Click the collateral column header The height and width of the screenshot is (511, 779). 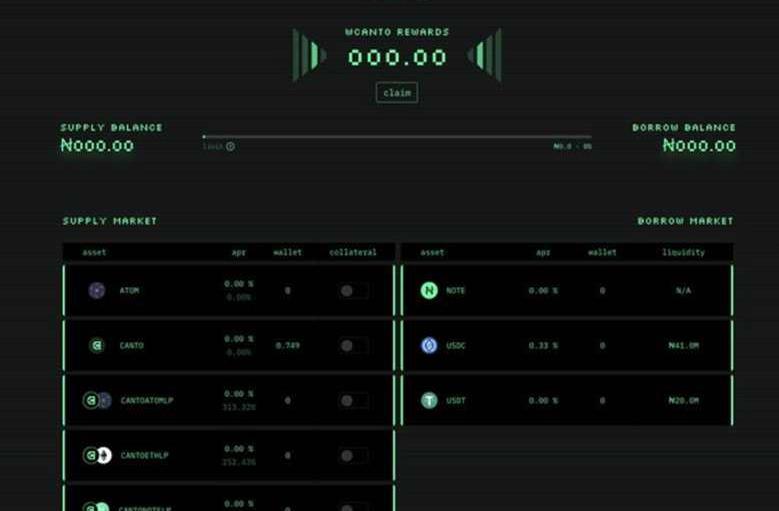[x=353, y=253]
